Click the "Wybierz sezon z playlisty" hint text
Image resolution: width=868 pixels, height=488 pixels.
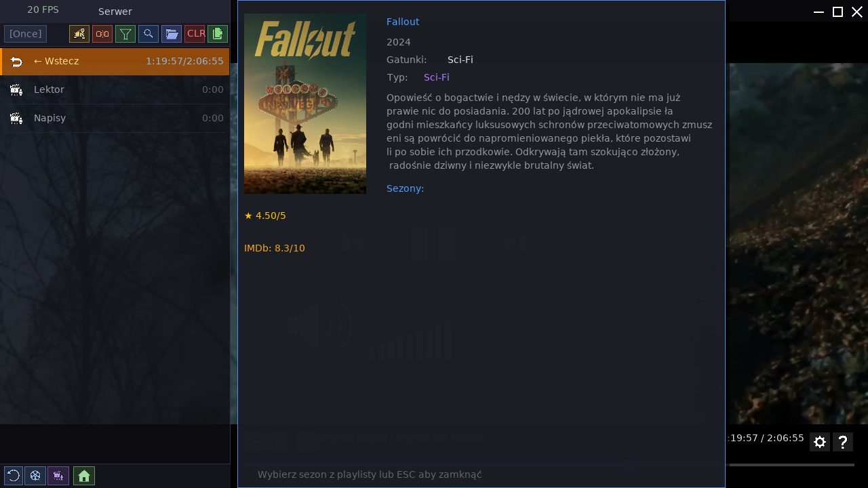coord(370,474)
